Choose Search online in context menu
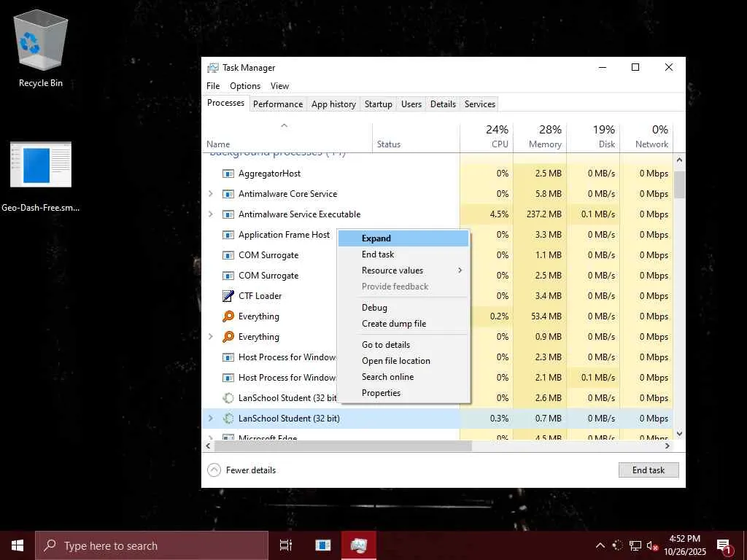The height and width of the screenshot is (560, 747). (x=403, y=377)
